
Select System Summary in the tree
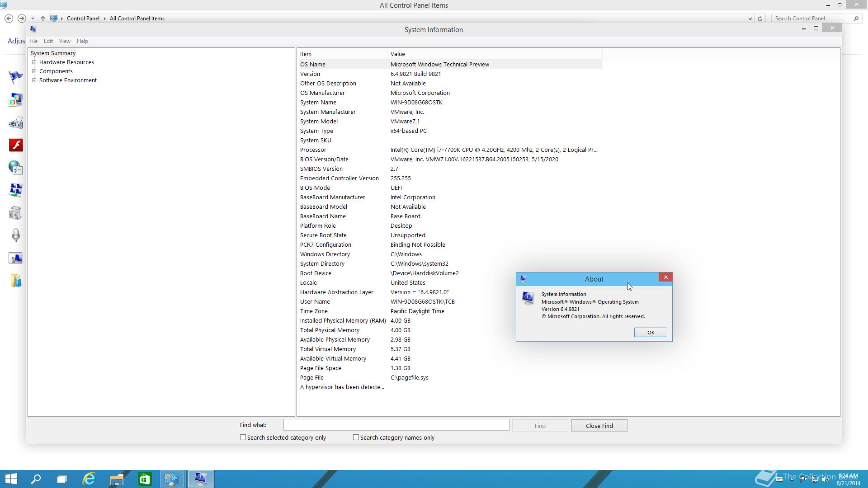click(x=53, y=53)
